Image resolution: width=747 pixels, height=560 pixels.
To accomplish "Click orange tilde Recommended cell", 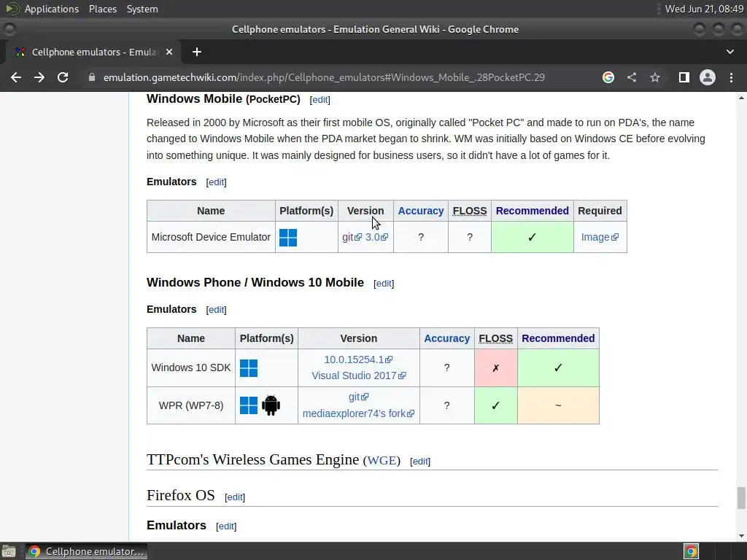I will tap(558, 405).
